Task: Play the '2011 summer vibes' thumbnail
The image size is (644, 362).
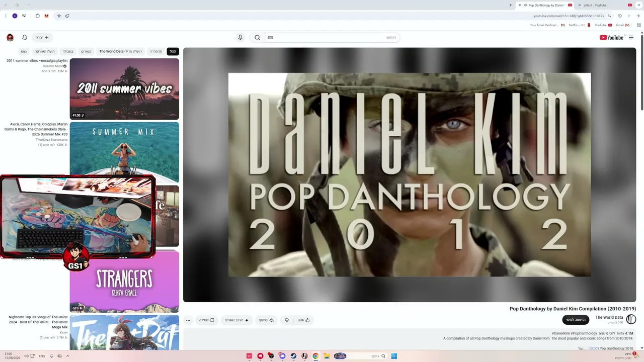Action: (x=124, y=89)
